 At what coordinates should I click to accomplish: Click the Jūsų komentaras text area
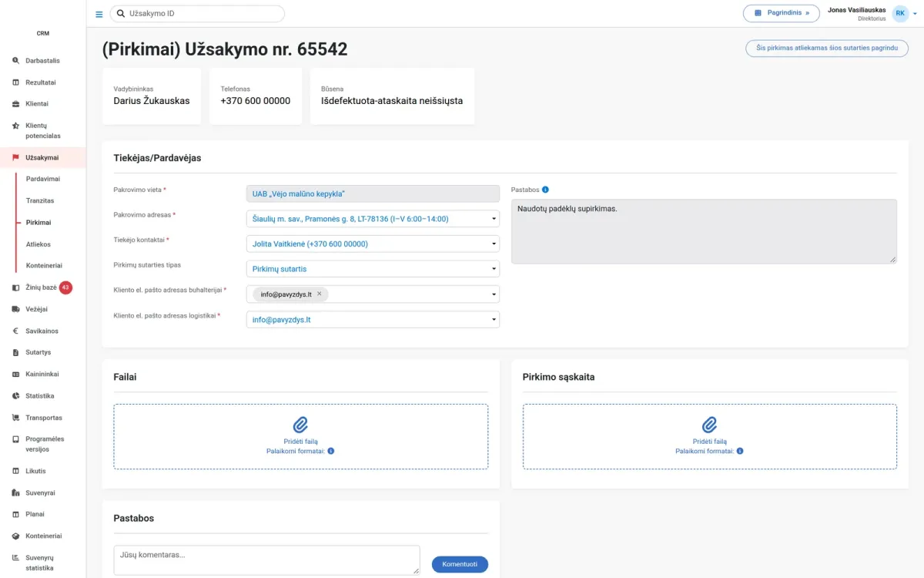tap(266, 560)
